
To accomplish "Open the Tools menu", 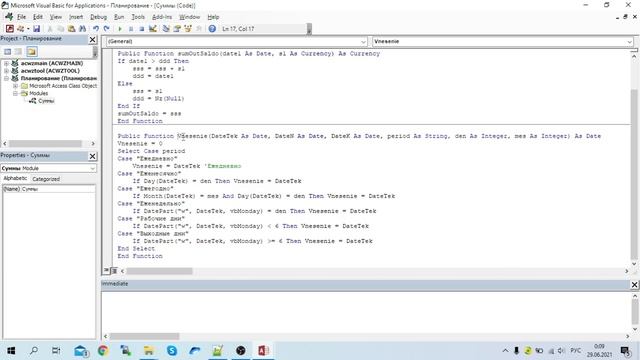I will coord(138,17).
